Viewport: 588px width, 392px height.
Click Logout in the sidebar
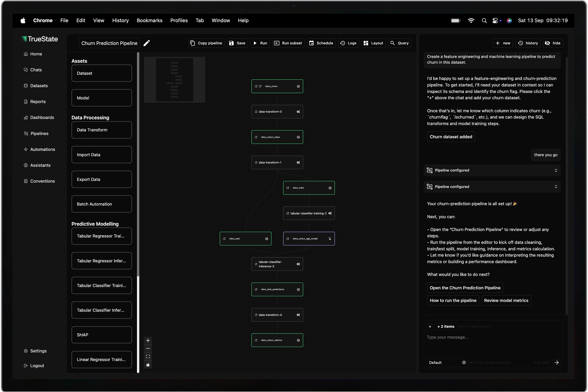tap(34, 366)
